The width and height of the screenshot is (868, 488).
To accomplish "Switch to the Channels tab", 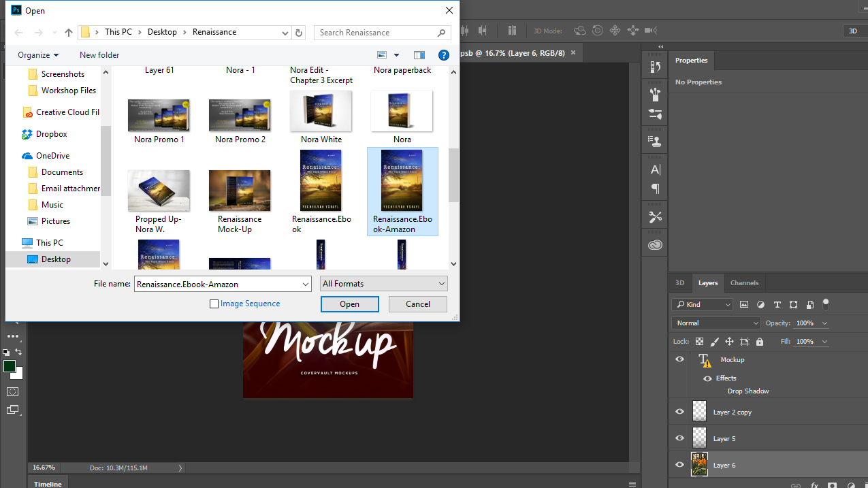I will [744, 283].
